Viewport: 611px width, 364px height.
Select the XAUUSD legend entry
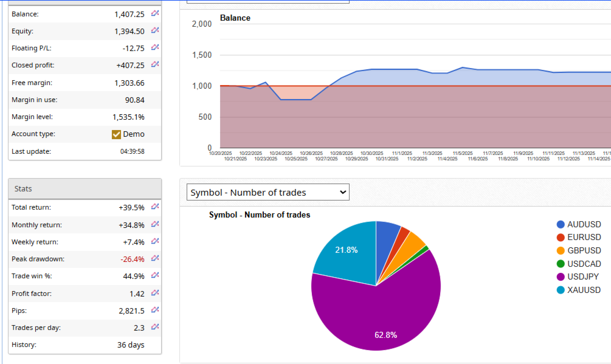click(x=579, y=290)
